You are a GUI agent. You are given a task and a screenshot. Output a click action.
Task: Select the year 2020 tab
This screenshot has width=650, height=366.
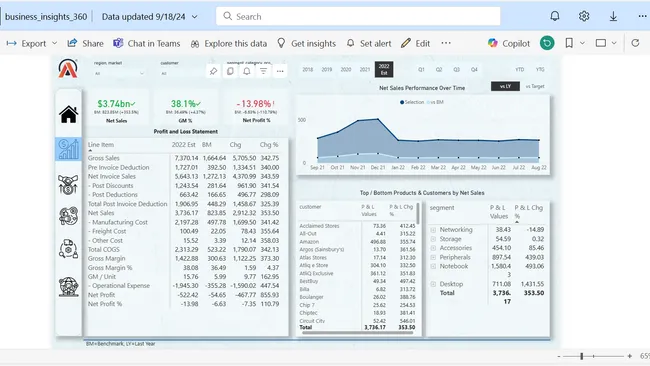click(x=346, y=70)
